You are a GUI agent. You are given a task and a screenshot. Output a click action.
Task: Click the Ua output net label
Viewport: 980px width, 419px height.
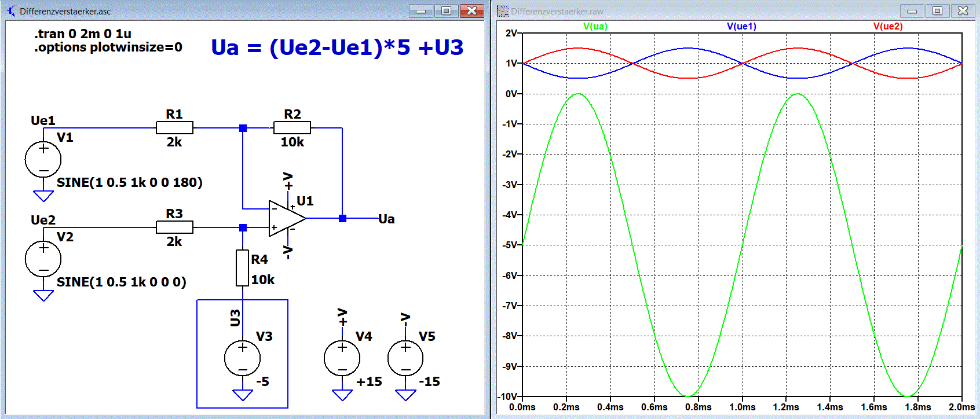(x=386, y=219)
